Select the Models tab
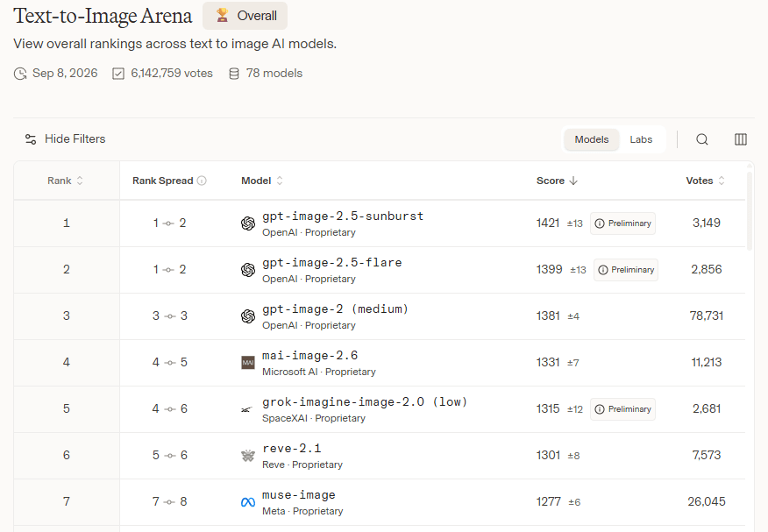Viewport: 768px width, 532px height. tap(592, 139)
